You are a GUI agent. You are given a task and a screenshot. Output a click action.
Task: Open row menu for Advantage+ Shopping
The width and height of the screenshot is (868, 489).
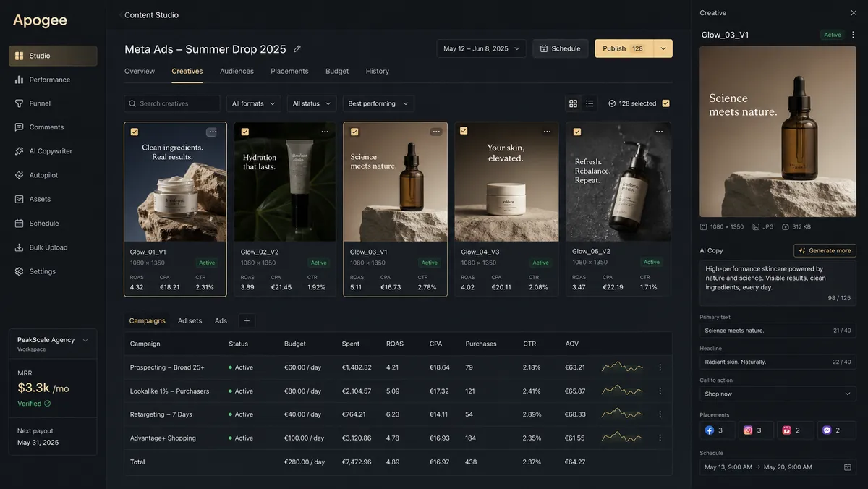[x=660, y=438]
